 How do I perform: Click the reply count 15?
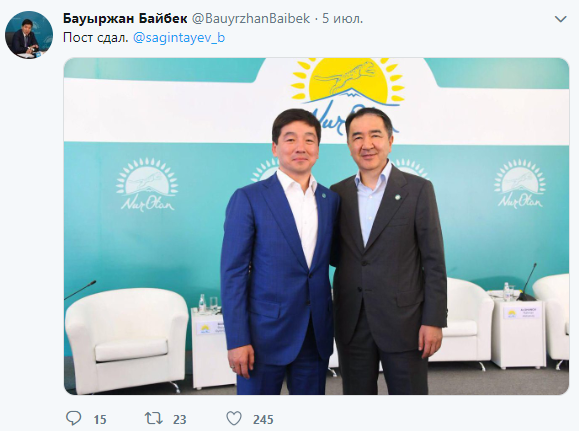click(x=100, y=420)
